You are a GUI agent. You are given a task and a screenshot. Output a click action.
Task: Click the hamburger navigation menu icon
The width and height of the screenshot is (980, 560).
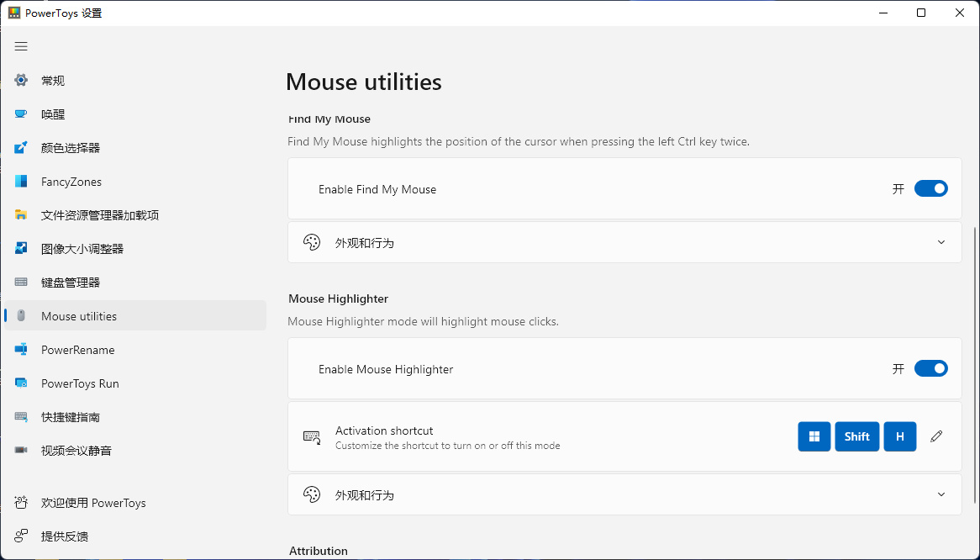point(21,46)
